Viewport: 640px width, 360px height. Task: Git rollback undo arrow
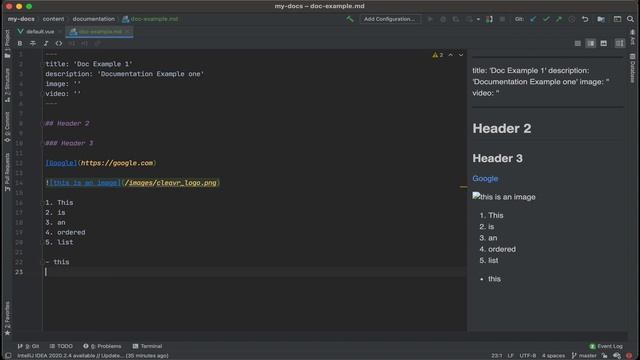pyautogui.click(x=585, y=19)
